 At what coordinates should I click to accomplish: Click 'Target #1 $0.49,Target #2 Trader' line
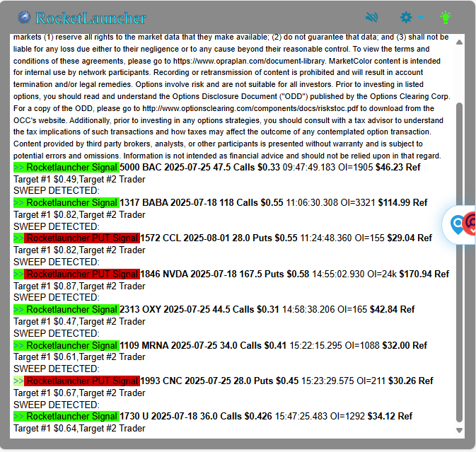click(79, 180)
